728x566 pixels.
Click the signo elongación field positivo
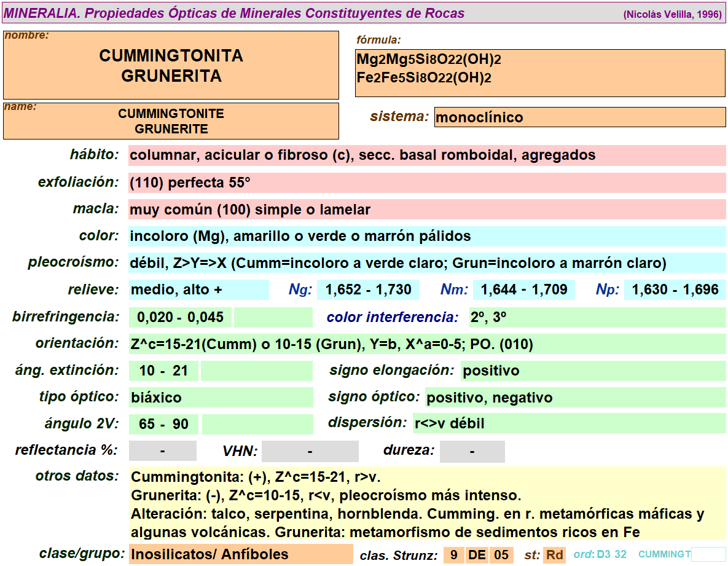[x=592, y=371]
